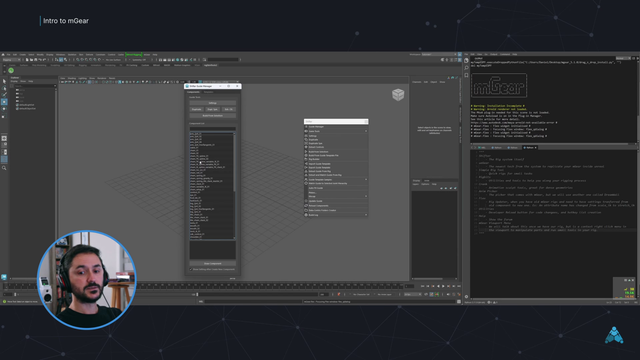Expand the Game Tools submenu
The image size is (640, 360).
tap(366, 131)
